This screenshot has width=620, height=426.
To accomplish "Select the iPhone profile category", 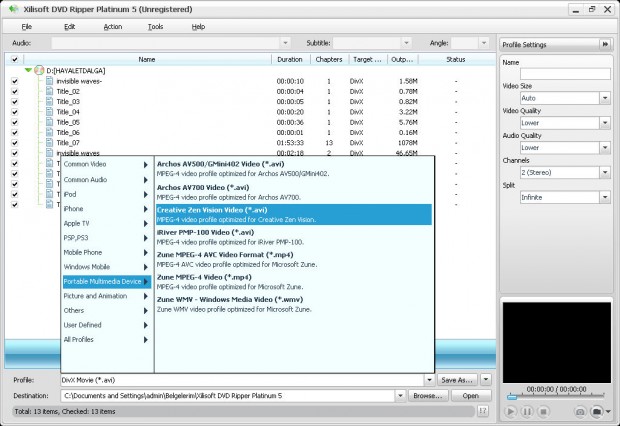I will (107, 209).
